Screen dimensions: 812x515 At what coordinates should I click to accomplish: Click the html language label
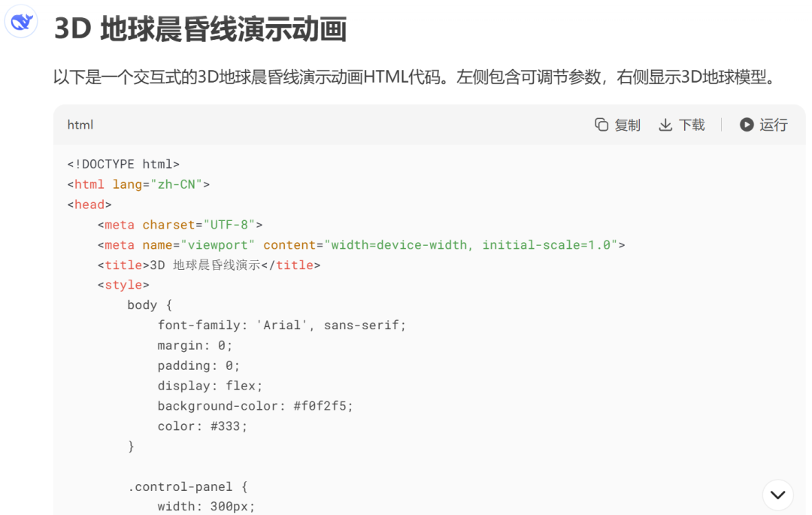(x=80, y=125)
